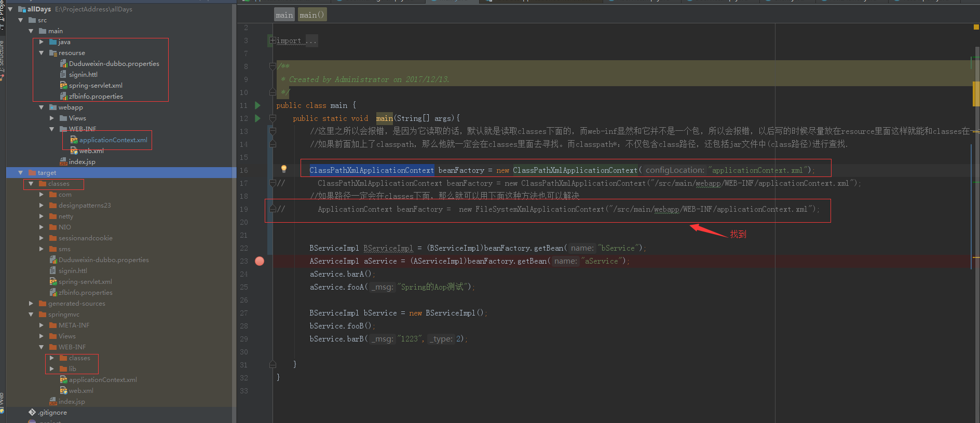Screen dimensions: 980x423
Task: Click the yellow inspection status indicator top right
Action: (x=976, y=27)
